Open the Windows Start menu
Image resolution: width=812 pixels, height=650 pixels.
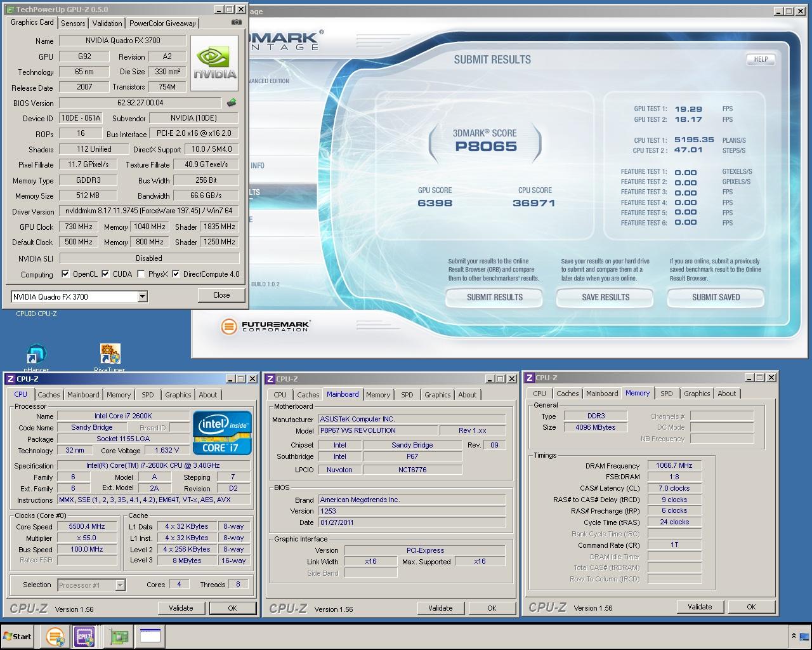tap(17, 636)
